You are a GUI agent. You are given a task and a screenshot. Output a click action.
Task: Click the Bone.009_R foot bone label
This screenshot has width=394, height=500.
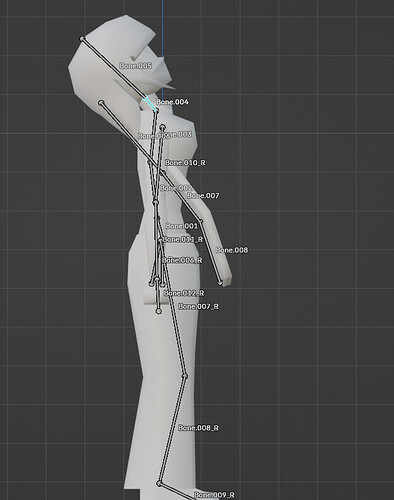tap(214, 495)
